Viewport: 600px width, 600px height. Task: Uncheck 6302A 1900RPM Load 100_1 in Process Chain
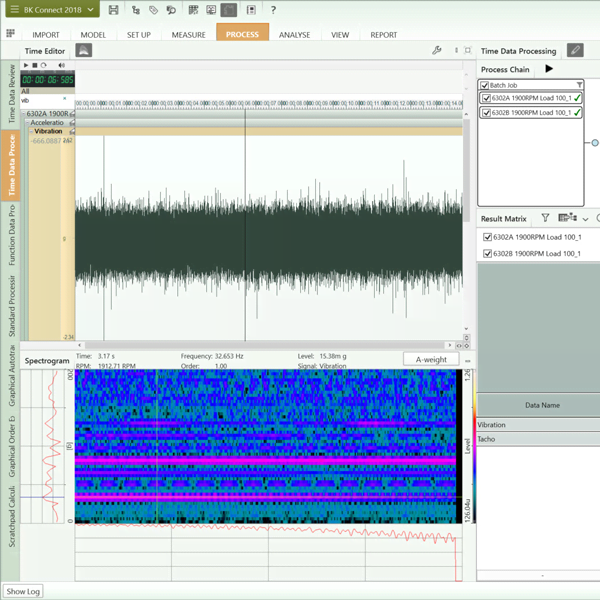(486, 98)
